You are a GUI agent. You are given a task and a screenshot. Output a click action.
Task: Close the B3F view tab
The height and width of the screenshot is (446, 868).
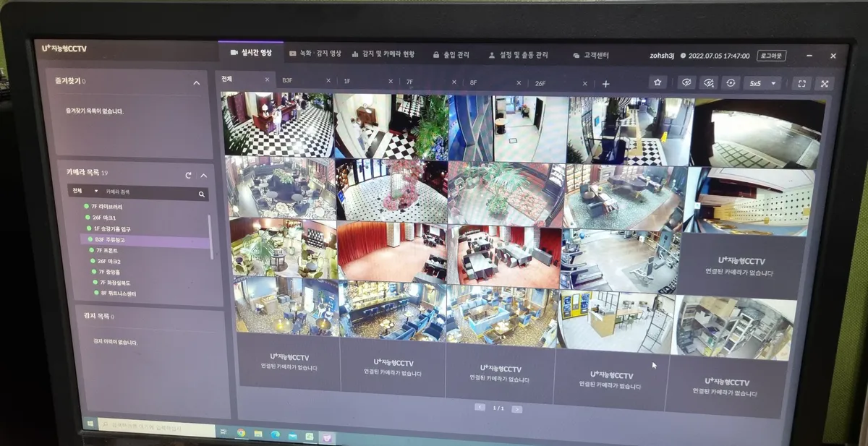[328, 80]
